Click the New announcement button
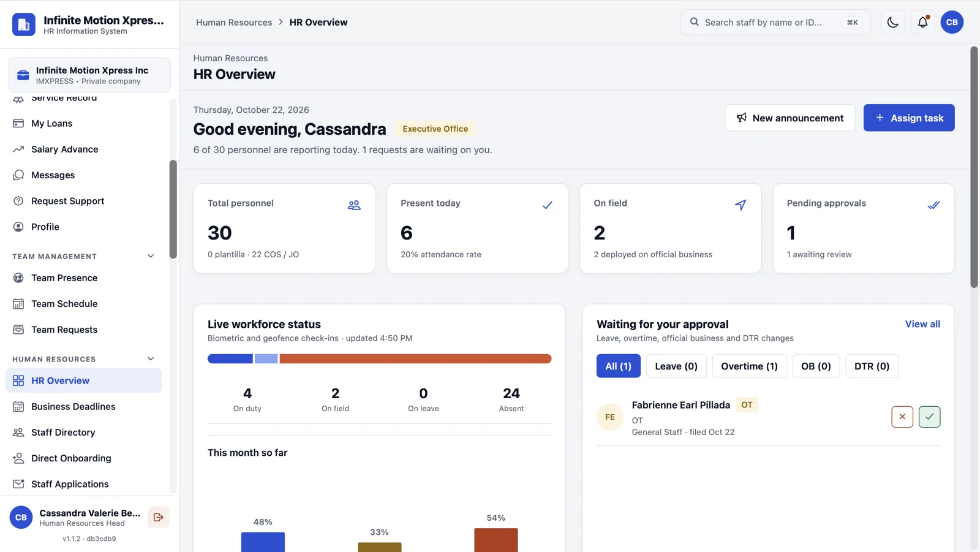The width and height of the screenshot is (980, 552). (x=790, y=118)
